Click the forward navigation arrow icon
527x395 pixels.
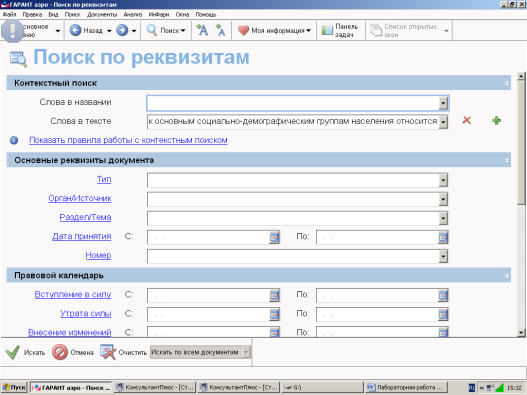(122, 30)
